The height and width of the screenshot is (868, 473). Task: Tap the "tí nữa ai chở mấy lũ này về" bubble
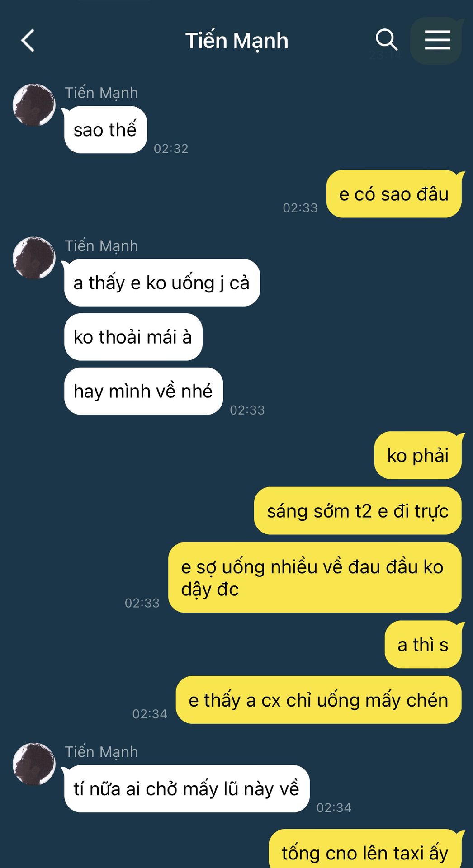point(187,789)
